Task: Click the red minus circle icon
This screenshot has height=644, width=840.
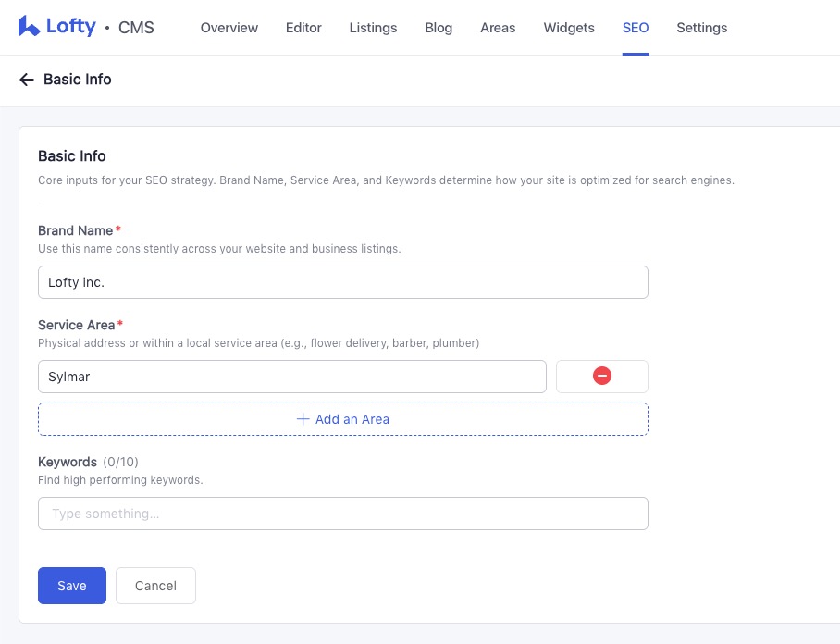Action: point(601,376)
